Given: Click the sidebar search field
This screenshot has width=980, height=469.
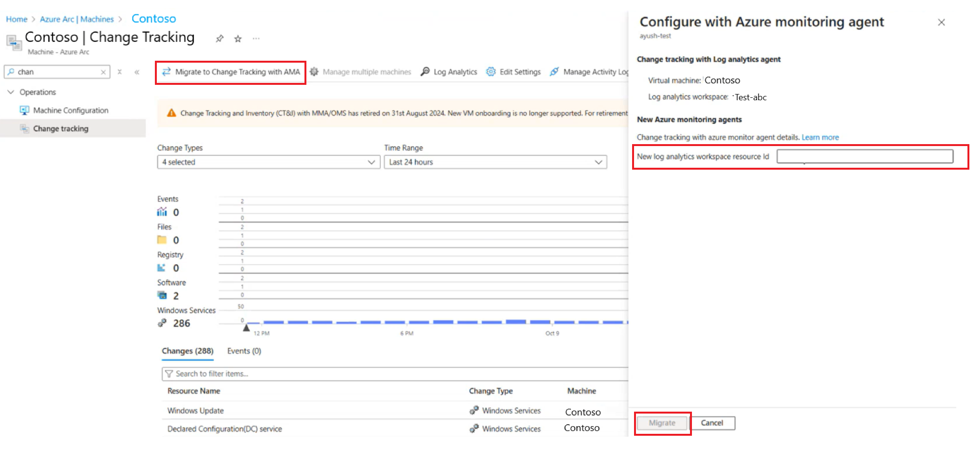Looking at the screenshot, I should (57, 72).
